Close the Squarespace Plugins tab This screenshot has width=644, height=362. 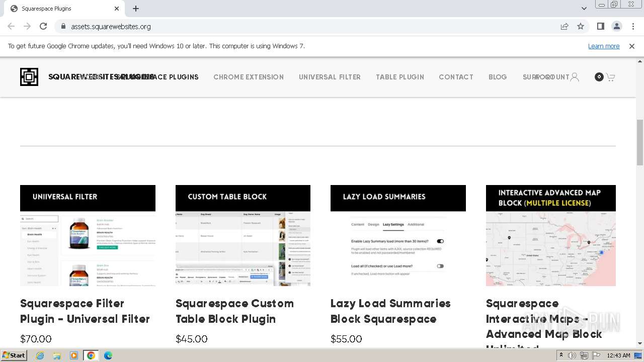pos(117,9)
